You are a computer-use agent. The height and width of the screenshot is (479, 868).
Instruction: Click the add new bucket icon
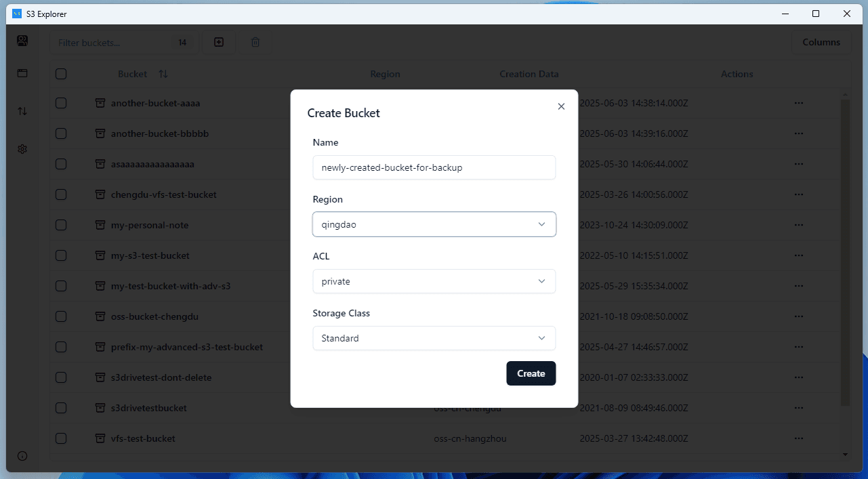click(218, 42)
